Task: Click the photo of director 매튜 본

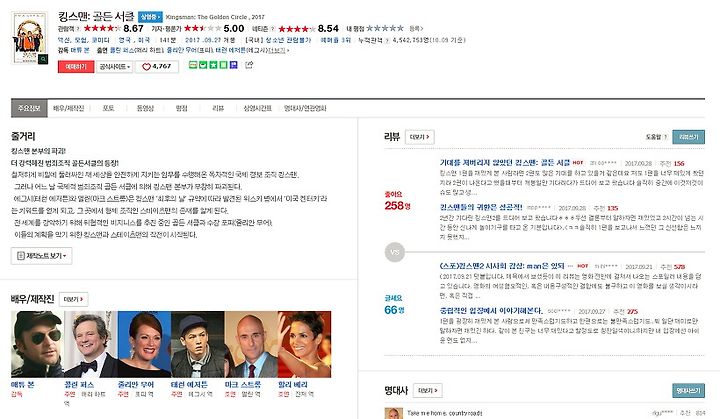Action: coord(38,345)
